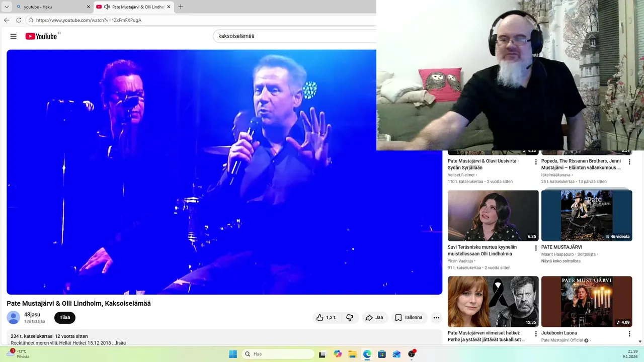Screen dimensions: 644x362
Task: Click the video title 'Pate Mustajärvi & Olli Lindholm, Kaksoiselämää'
Action: (78, 304)
